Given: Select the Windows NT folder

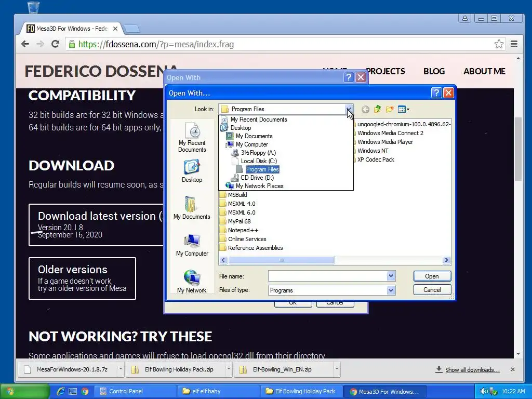Looking at the screenshot, I should click(x=371, y=151).
